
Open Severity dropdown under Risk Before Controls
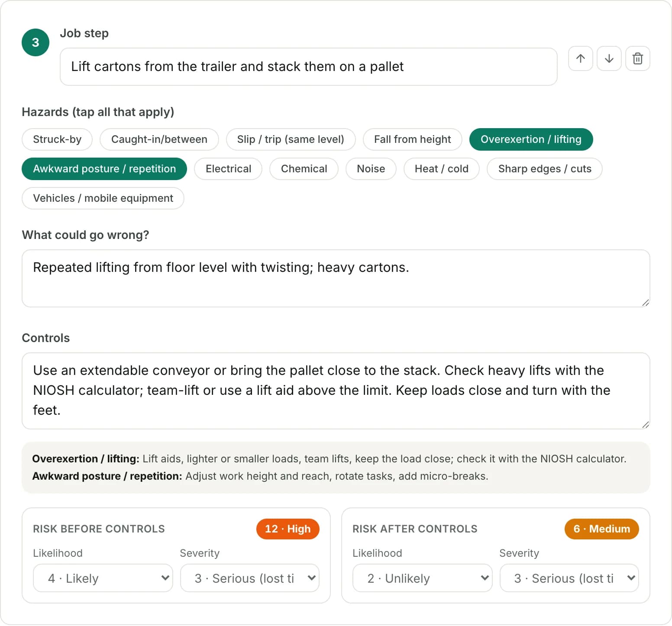(250, 578)
